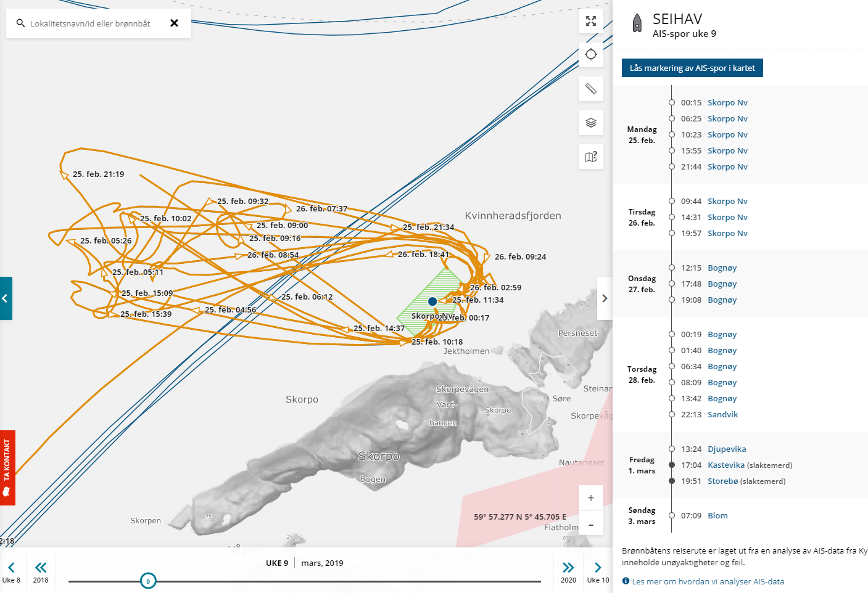Click the fullscreen expand map icon
This screenshot has height=593, width=868.
click(590, 21)
